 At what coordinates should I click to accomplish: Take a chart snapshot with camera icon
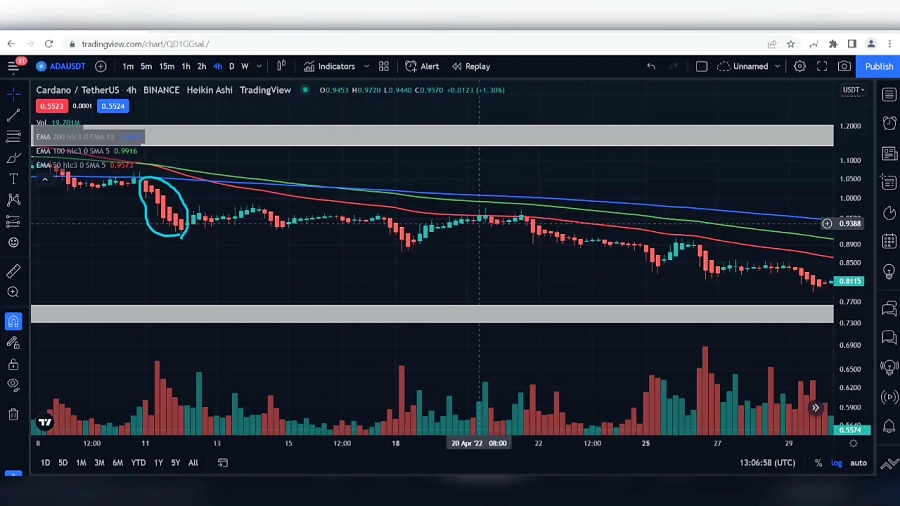tap(845, 67)
